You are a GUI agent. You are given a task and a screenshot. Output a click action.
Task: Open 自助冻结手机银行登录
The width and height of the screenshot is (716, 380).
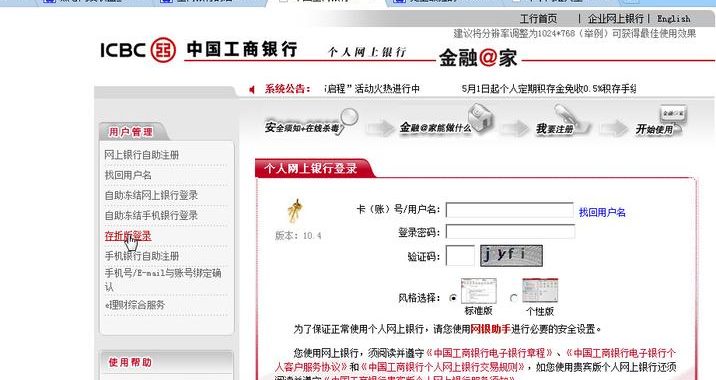(x=151, y=215)
